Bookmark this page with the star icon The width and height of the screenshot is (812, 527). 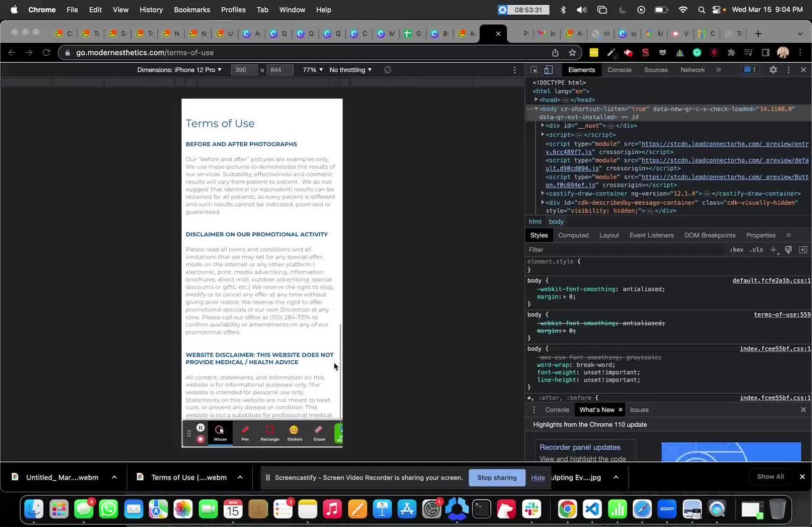572,52
